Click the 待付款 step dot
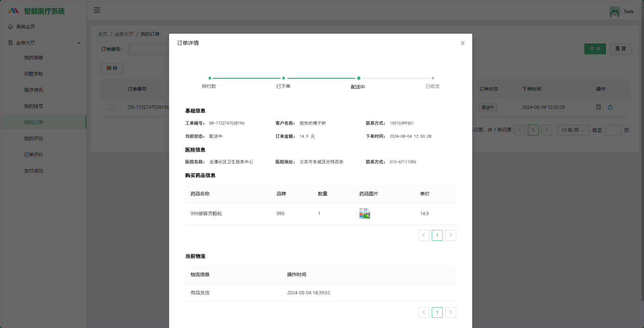The image size is (644, 328). [210, 78]
